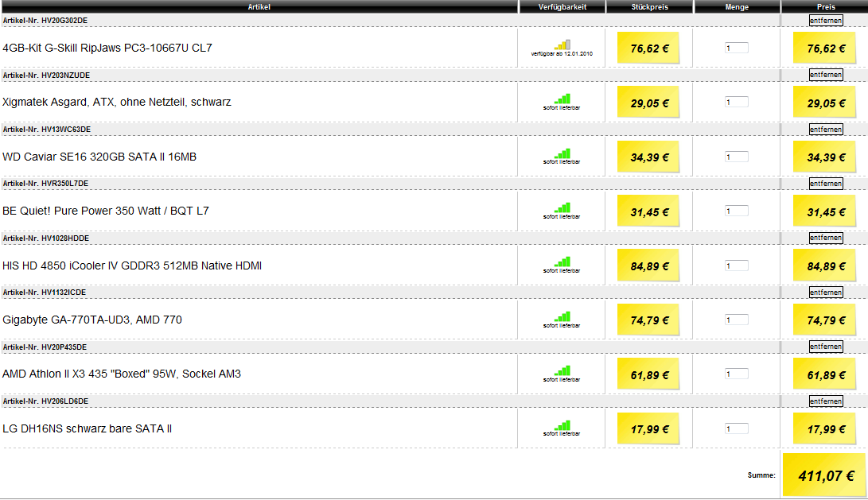Image resolution: width=868 pixels, height=500 pixels.
Task: Remove article HV206LD6DE with entfernen button
Action: tap(826, 401)
